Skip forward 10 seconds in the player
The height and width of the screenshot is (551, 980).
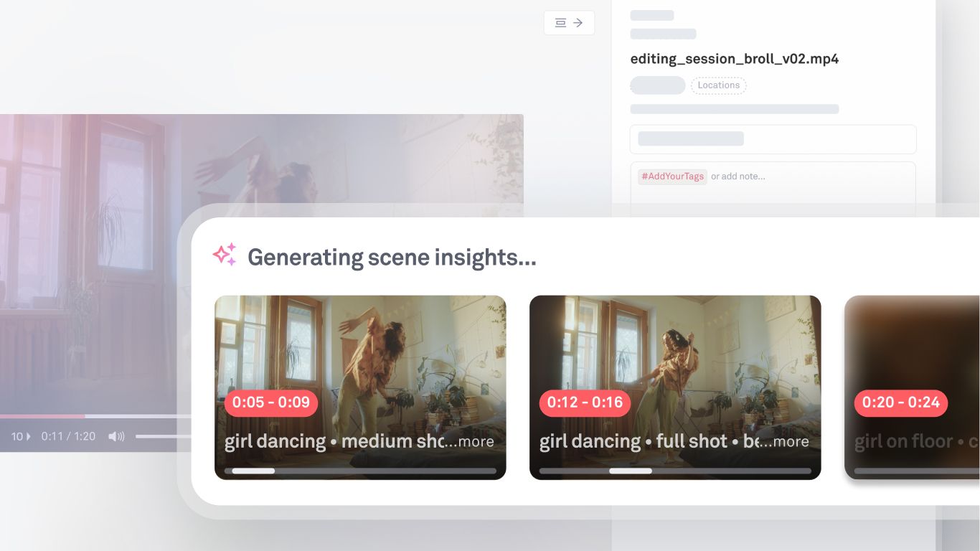click(x=21, y=436)
